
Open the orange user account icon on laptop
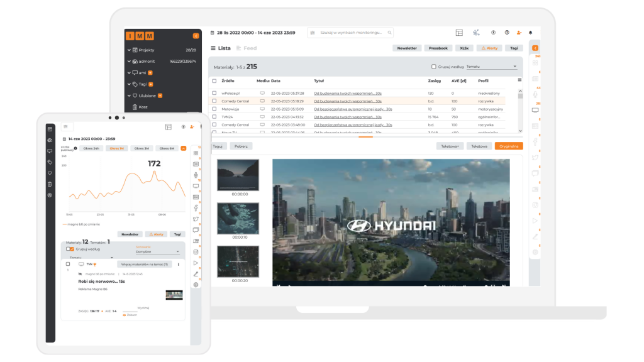point(519,33)
